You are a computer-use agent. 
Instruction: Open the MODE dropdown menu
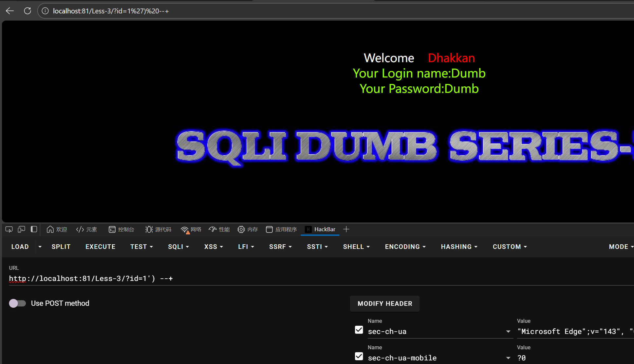point(621,247)
